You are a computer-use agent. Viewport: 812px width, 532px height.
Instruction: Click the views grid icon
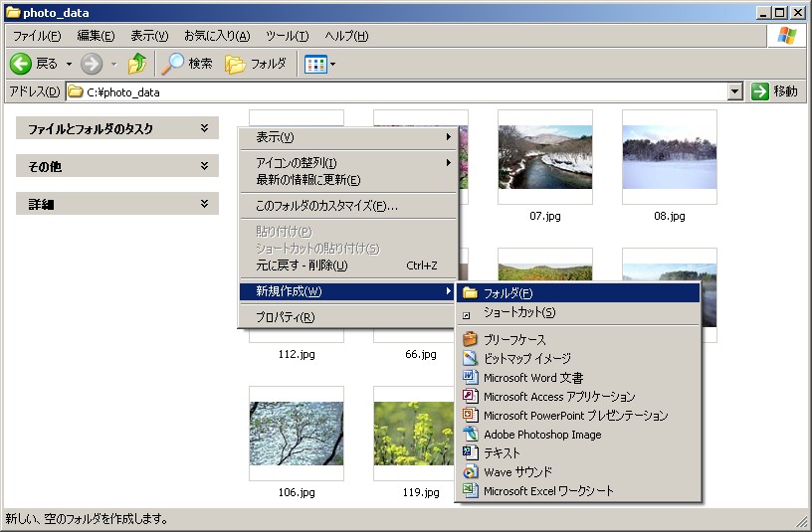point(315,65)
